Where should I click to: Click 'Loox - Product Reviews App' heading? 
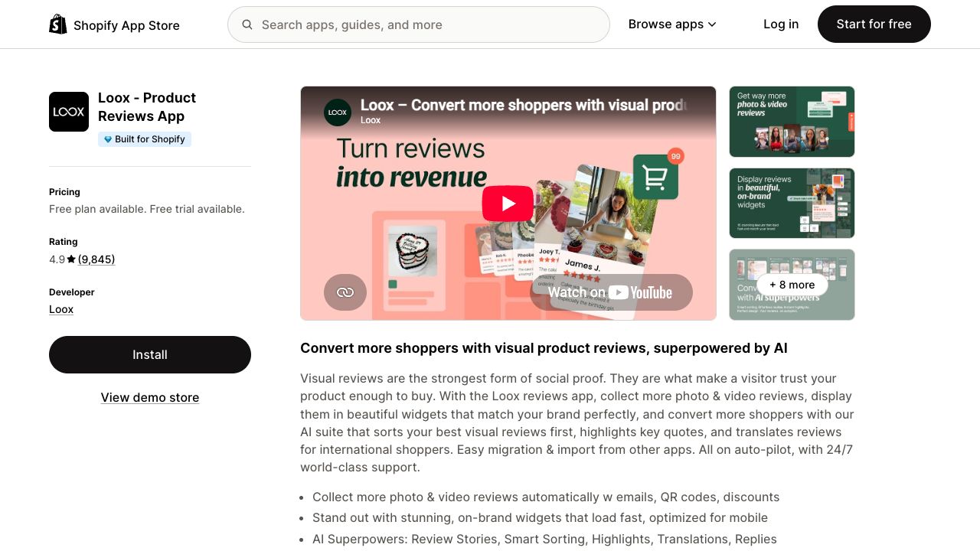(x=147, y=107)
